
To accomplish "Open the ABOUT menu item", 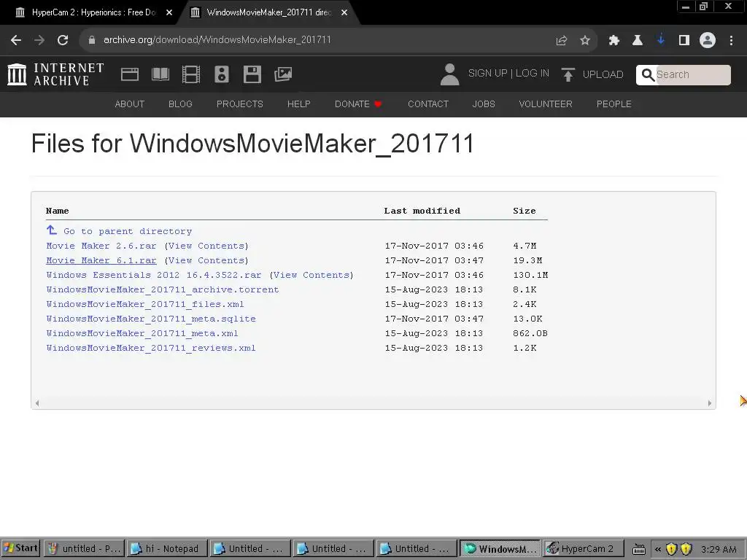I will (x=130, y=104).
